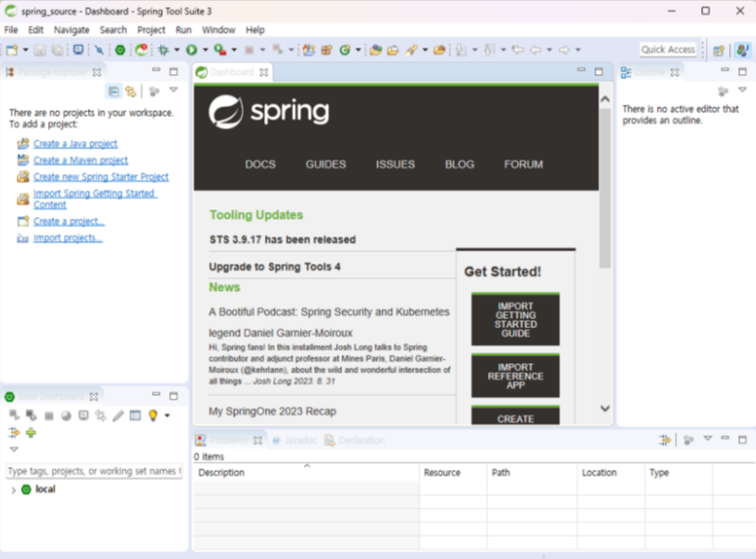The height and width of the screenshot is (559, 756).
Task: Click the IMPORT GETTING STARTED GUIDE button
Action: click(515, 319)
